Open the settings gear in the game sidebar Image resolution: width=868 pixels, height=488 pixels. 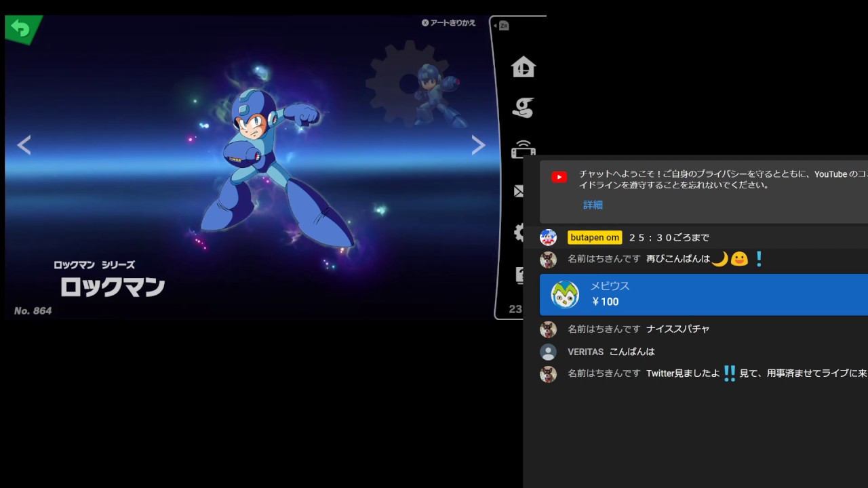519,232
